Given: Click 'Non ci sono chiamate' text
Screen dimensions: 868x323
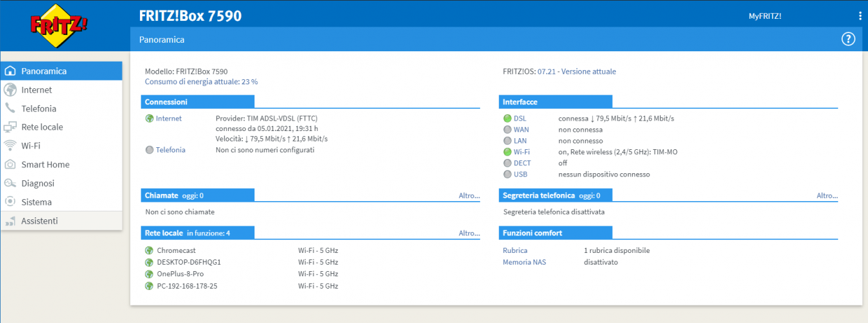Looking at the screenshot, I should point(180,211).
